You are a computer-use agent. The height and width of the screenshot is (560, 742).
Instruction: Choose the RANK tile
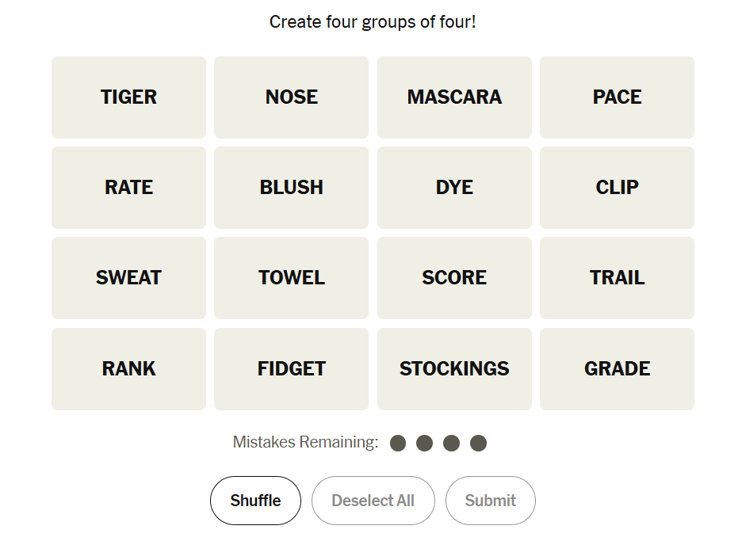[x=128, y=369]
